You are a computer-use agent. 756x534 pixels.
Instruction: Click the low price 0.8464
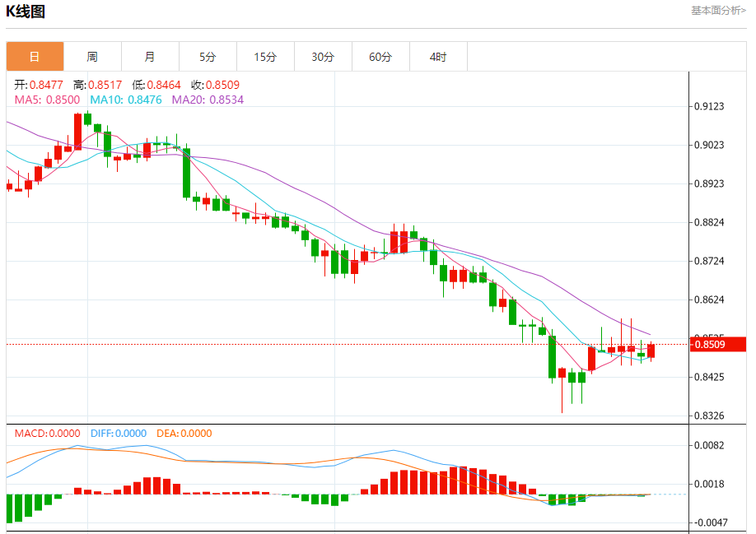pyautogui.click(x=164, y=86)
